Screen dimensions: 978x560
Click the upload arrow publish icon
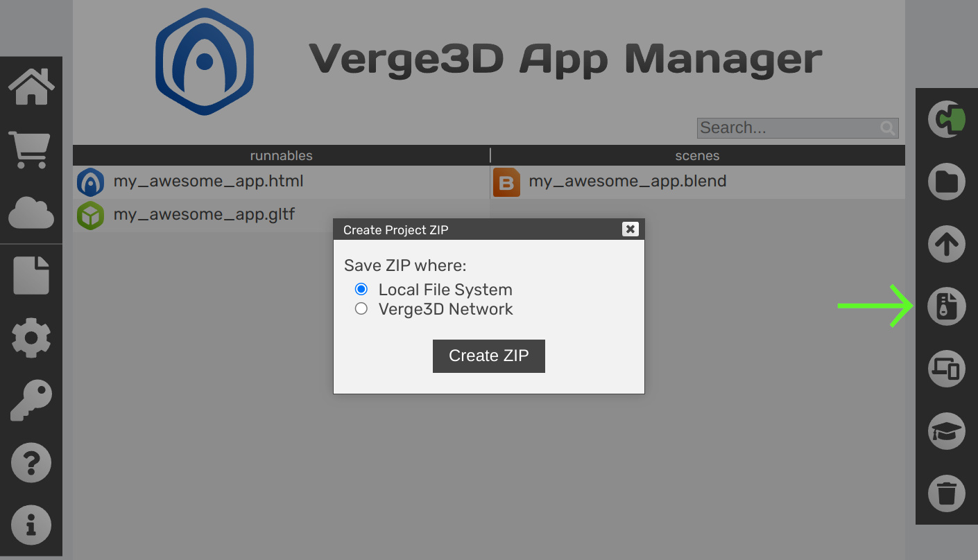[x=947, y=244]
